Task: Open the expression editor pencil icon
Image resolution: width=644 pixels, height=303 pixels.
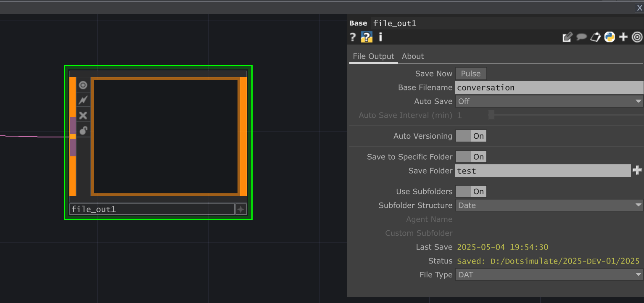Action: pyautogui.click(x=567, y=37)
